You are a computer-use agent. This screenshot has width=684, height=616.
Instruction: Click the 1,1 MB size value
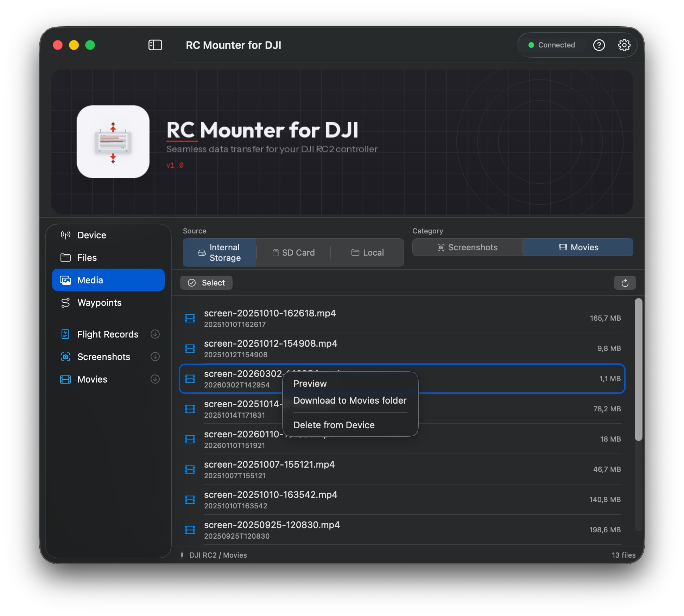(610, 379)
